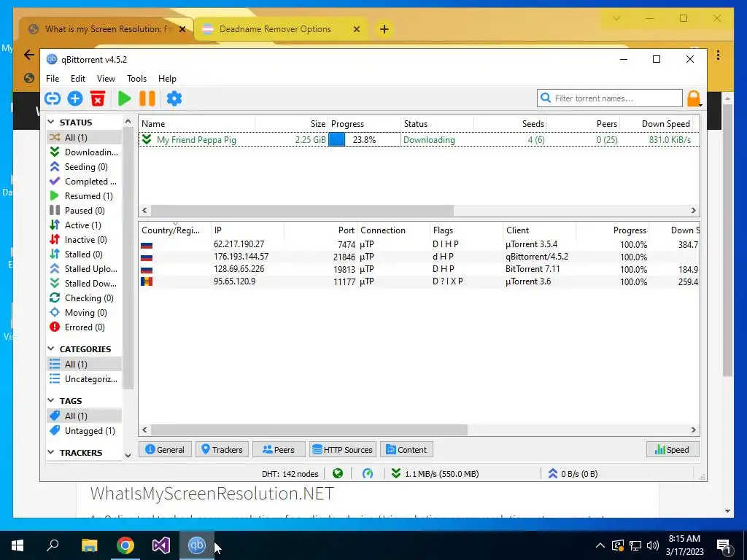This screenshot has width=747, height=560.
Task: Click the red Remove torrent icon
Action: point(98,98)
